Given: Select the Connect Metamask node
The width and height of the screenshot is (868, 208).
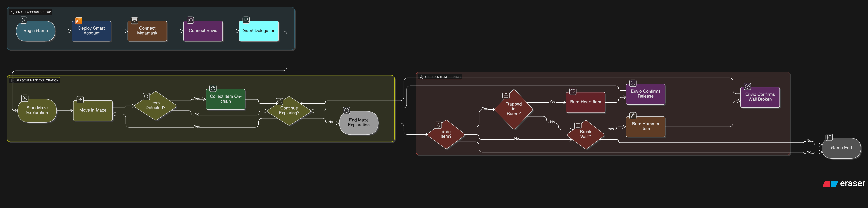Looking at the screenshot, I should 147,31.
